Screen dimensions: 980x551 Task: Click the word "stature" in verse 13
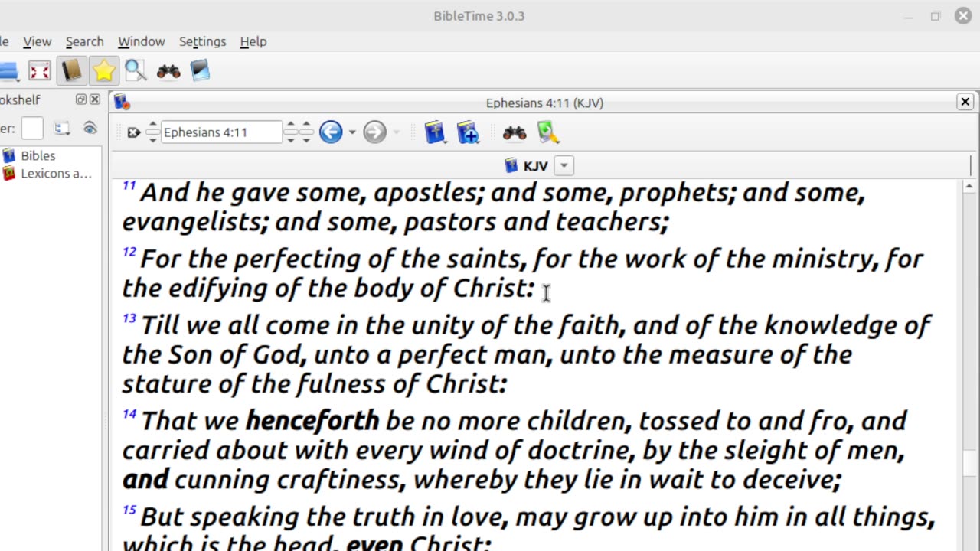pyautogui.click(x=161, y=383)
